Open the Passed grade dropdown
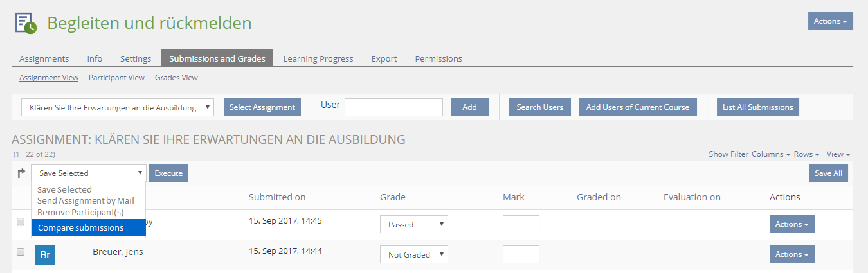The width and height of the screenshot is (868, 273). (x=413, y=224)
